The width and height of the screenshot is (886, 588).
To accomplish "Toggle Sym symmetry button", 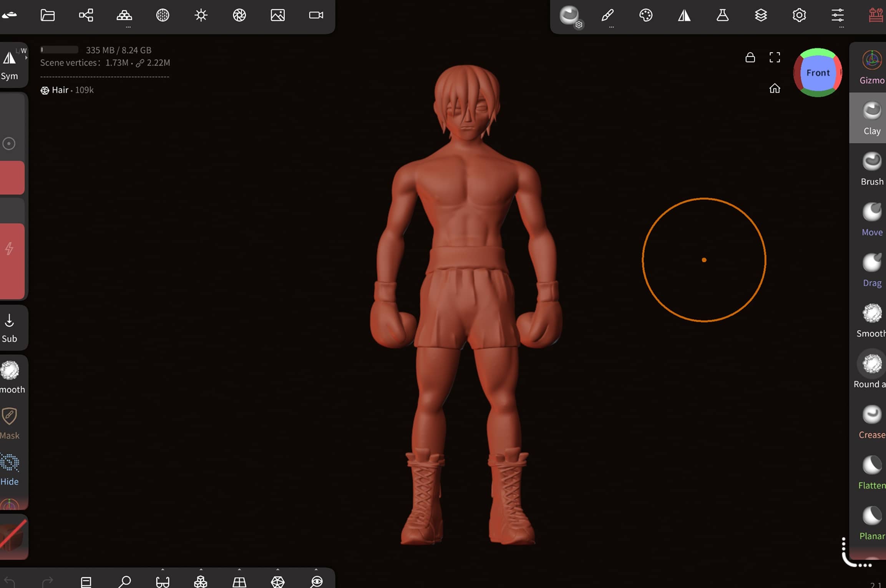I will (10, 65).
